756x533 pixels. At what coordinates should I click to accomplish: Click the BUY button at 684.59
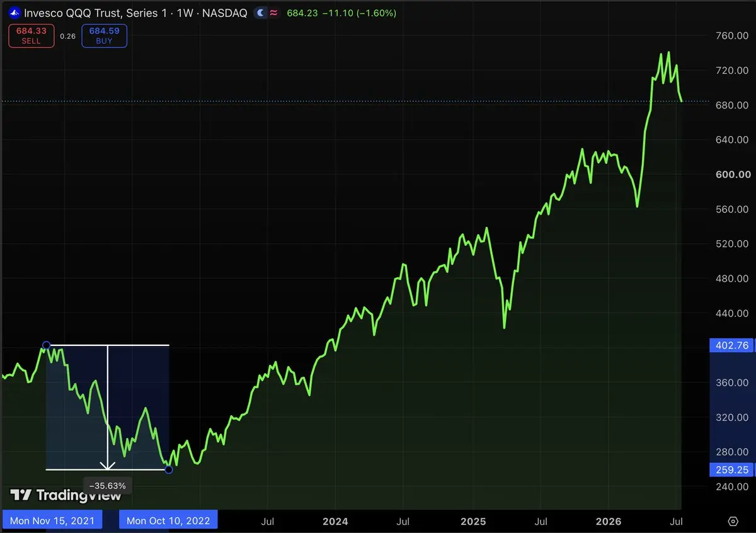pos(104,36)
